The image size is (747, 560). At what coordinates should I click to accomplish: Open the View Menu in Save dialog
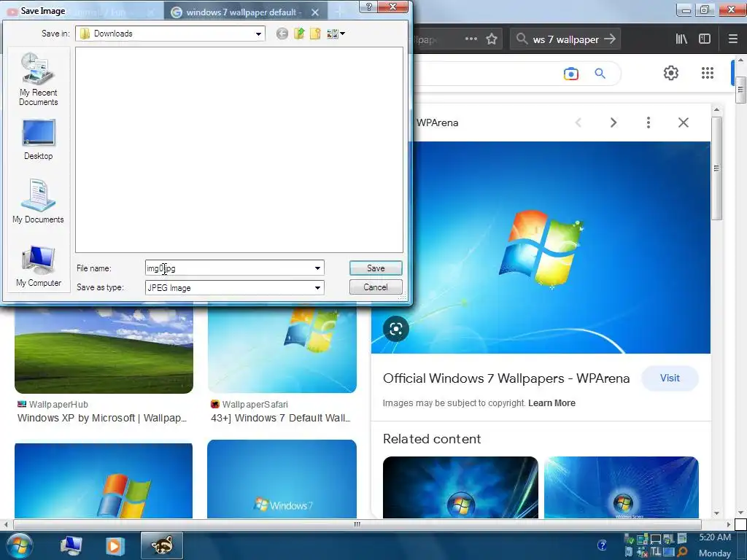[x=336, y=34]
